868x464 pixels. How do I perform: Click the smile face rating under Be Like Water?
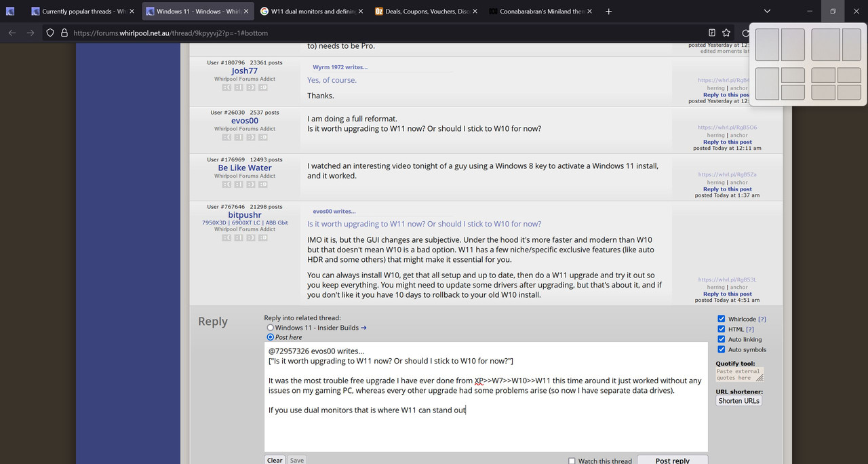[251, 184]
